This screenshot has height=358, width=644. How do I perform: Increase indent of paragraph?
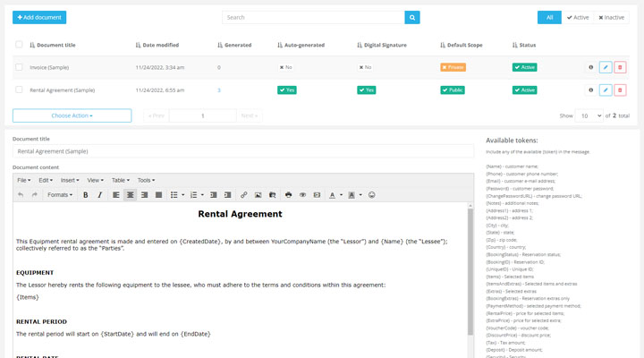click(227, 195)
